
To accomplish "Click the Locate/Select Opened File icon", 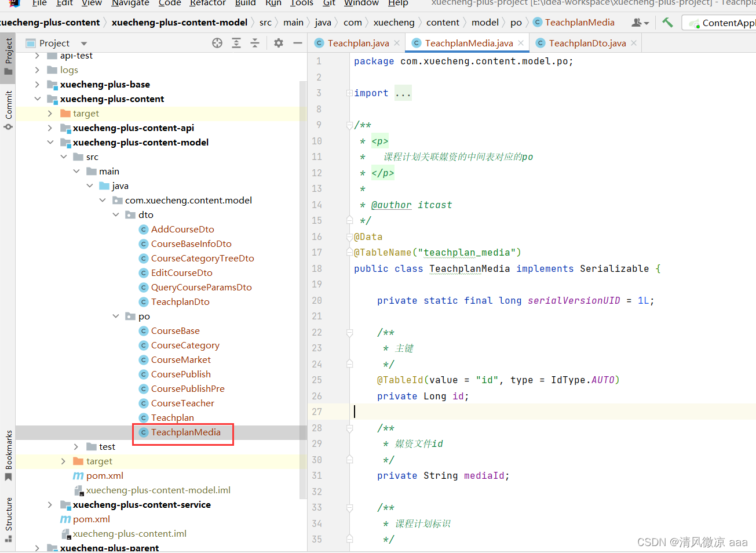I will point(217,43).
